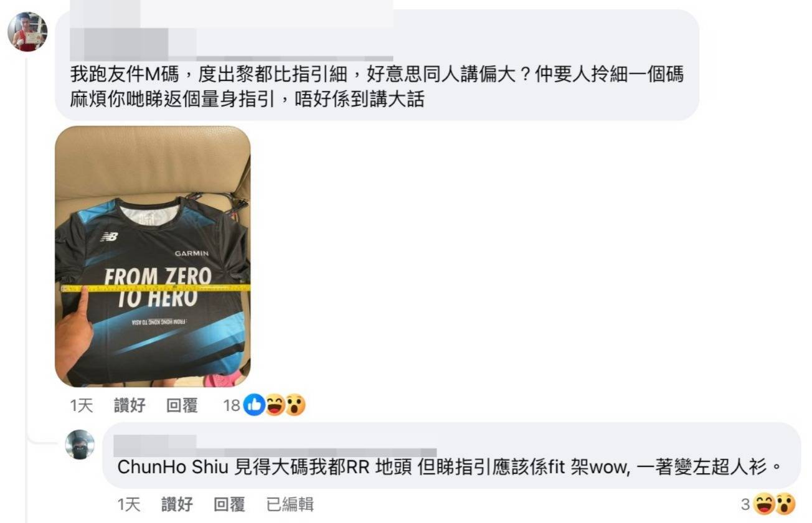Screen dimensions: 812x523
Task: Click the wow reaction emoji on the first comment
Action: click(295, 405)
